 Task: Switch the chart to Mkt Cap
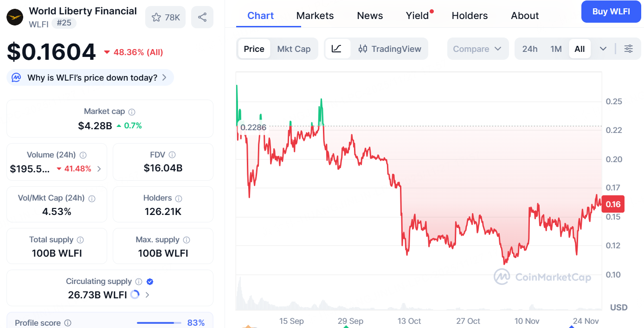294,48
